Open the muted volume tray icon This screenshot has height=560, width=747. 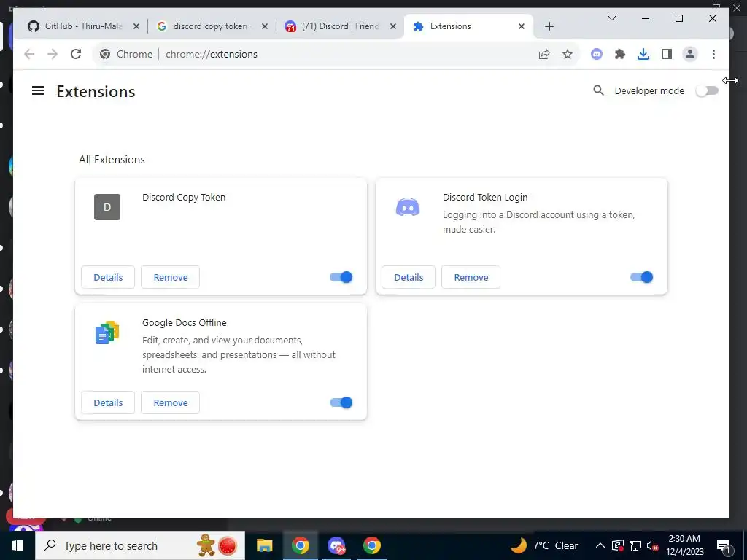(x=653, y=545)
